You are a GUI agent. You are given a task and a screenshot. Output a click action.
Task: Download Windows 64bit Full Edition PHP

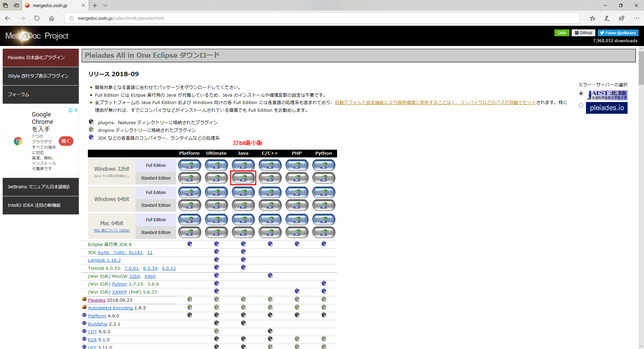click(297, 193)
